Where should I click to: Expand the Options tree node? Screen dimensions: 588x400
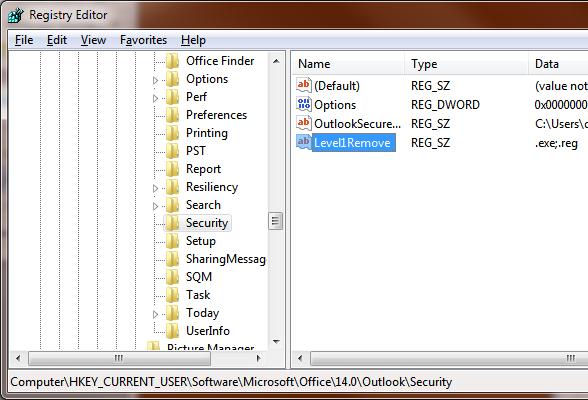coord(156,80)
